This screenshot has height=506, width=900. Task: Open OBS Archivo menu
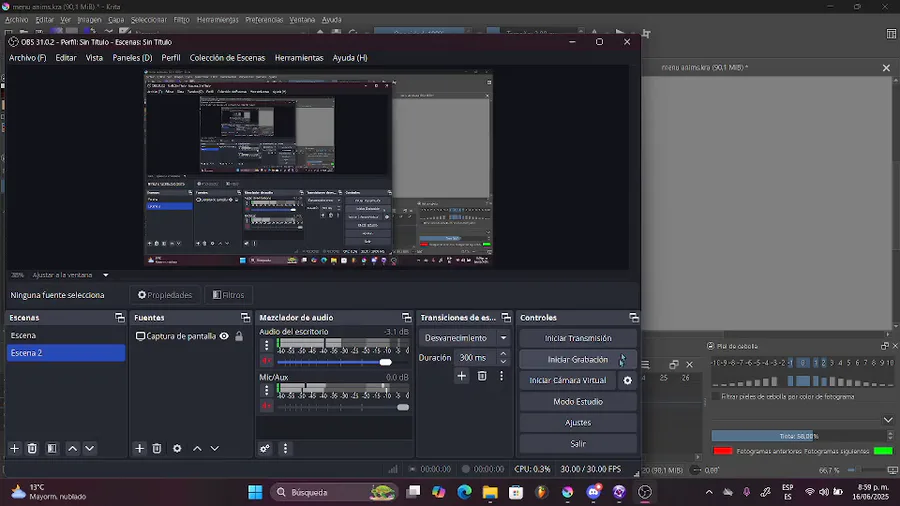tap(28, 58)
